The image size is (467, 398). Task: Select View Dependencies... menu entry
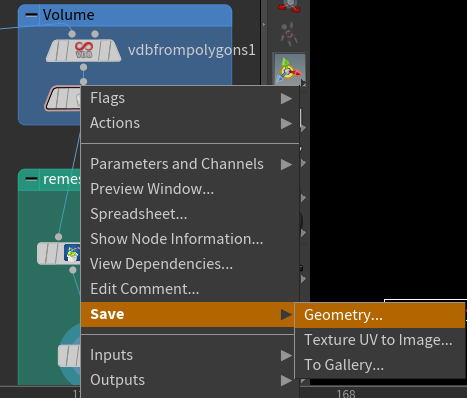[x=190, y=264]
